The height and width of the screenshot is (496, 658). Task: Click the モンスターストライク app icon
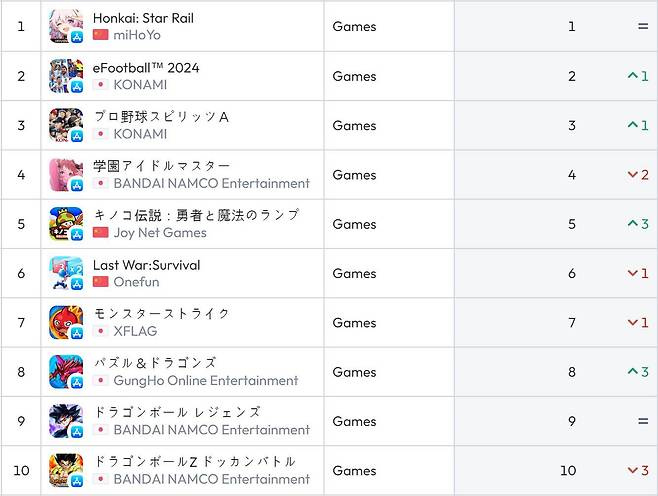click(x=66, y=323)
